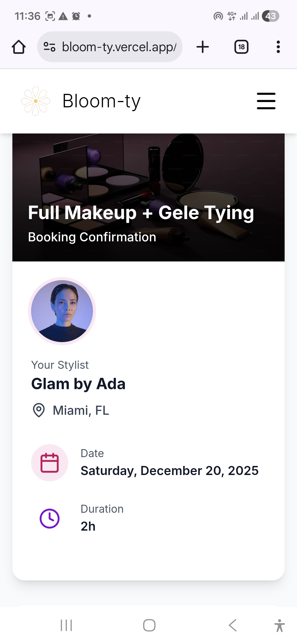Tap the browser home icon
Viewport: 297px width, 644px height.
[19, 47]
